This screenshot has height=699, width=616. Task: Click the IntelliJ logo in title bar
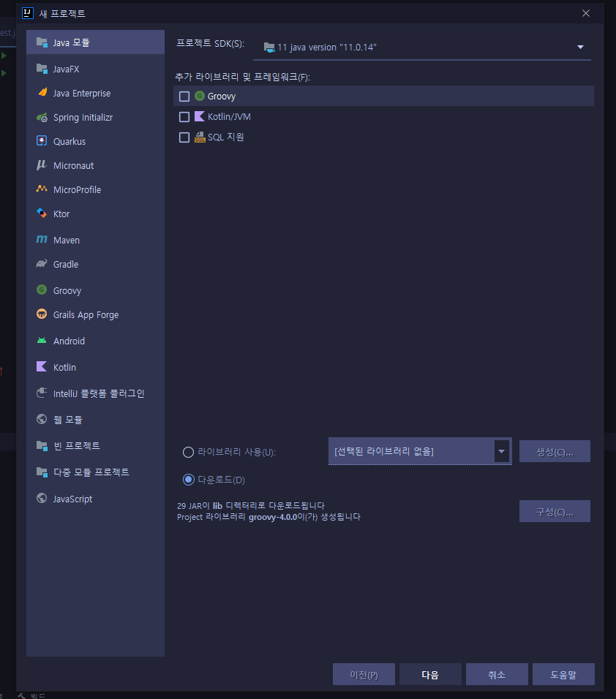click(x=28, y=13)
